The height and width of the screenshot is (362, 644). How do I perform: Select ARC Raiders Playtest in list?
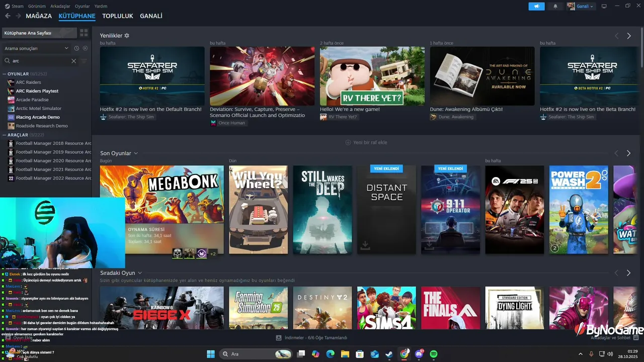pos(37,91)
